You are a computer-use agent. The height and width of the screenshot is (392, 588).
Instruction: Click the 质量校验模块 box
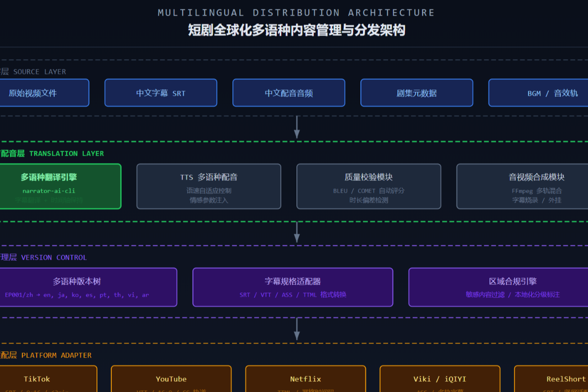click(369, 187)
